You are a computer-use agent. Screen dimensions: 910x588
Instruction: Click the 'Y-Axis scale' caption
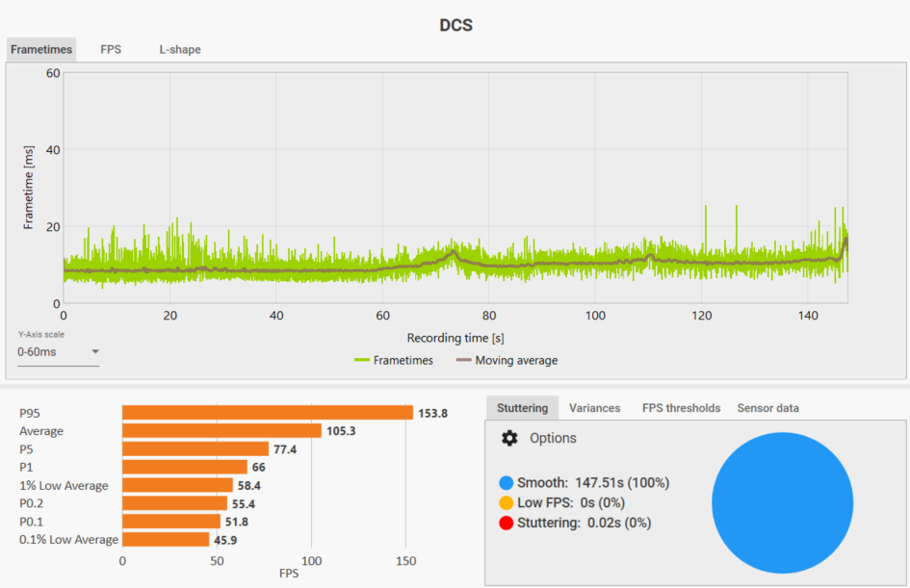coord(41,335)
